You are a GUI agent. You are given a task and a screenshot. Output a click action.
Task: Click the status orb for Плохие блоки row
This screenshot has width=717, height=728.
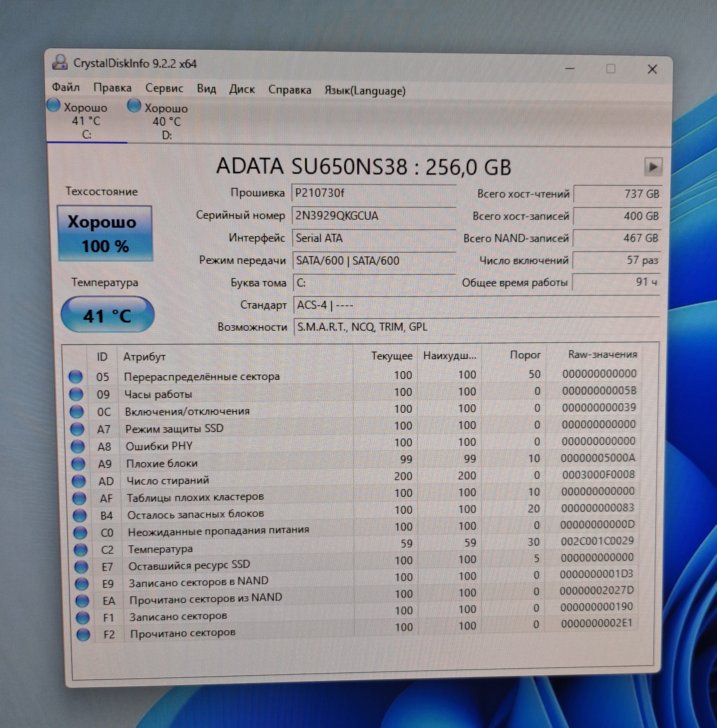coord(78,463)
